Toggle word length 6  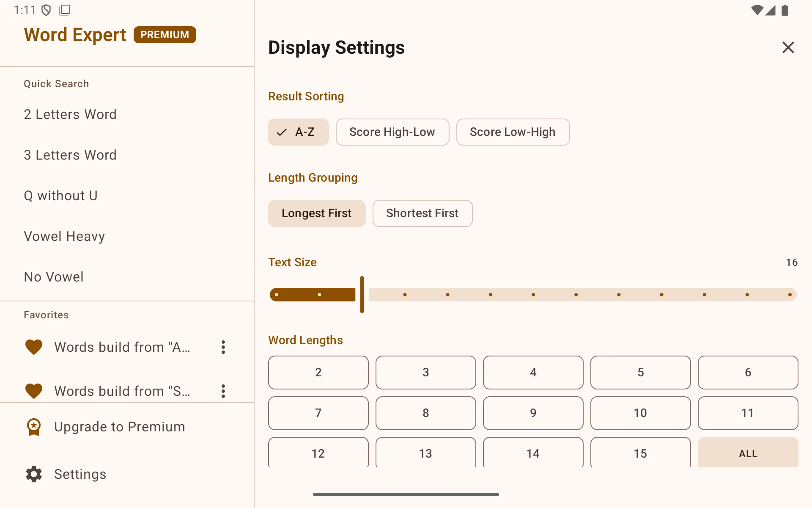748,373
